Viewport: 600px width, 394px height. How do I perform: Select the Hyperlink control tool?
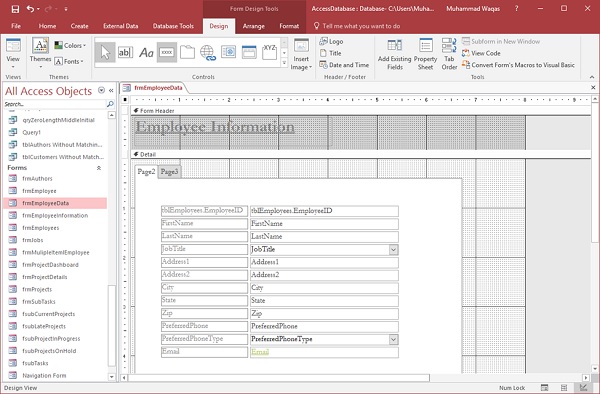point(208,52)
